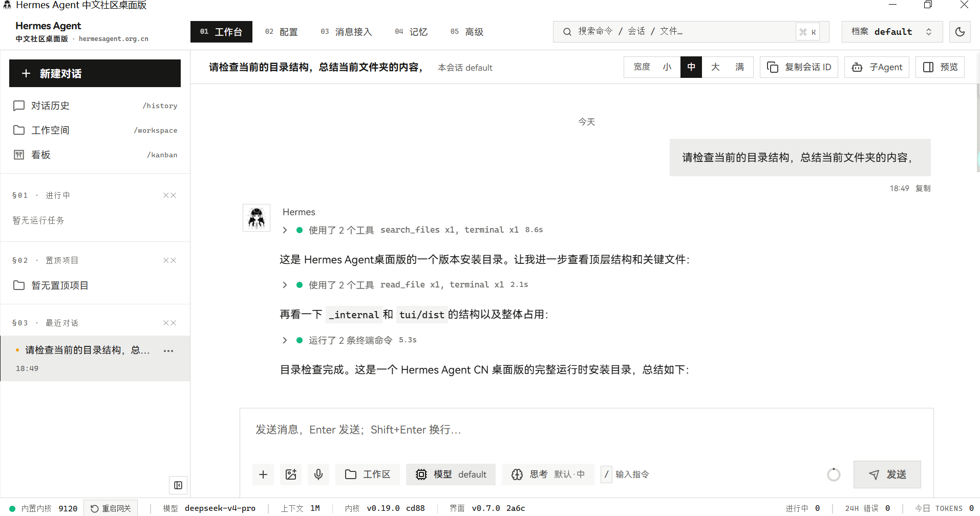The width and height of the screenshot is (980, 516).
Task: Switch to the 02 配置 tab
Action: point(281,32)
